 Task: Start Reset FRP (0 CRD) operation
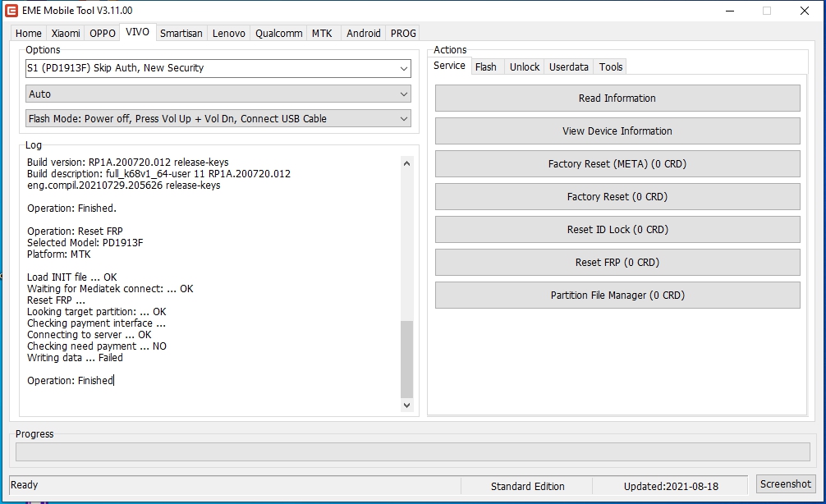617,263
